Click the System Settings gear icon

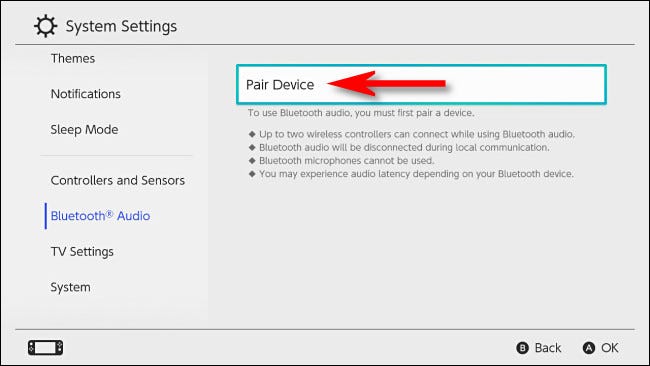point(45,26)
